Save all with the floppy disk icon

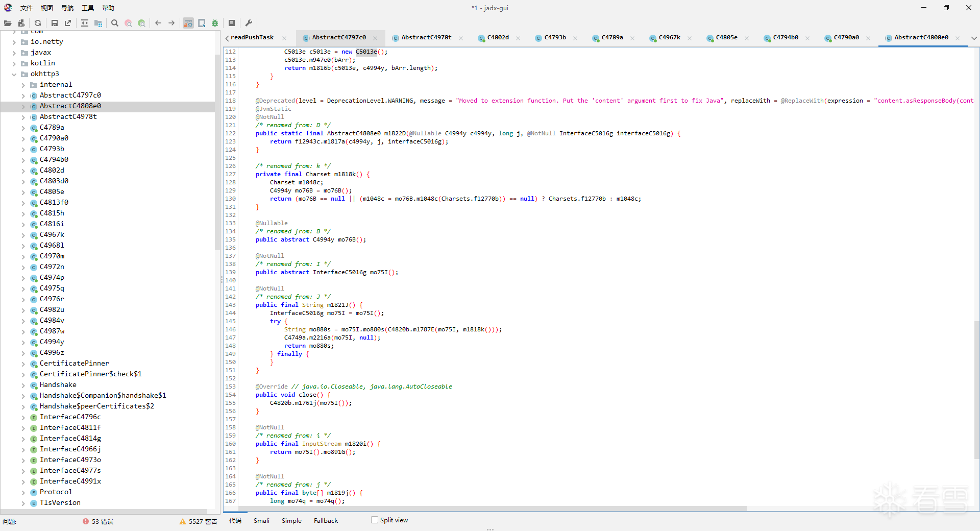click(55, 23)
